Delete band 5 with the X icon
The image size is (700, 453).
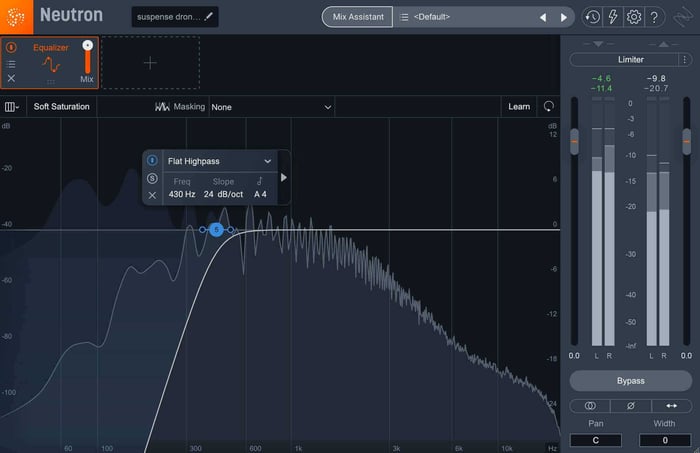pos(152,195)
